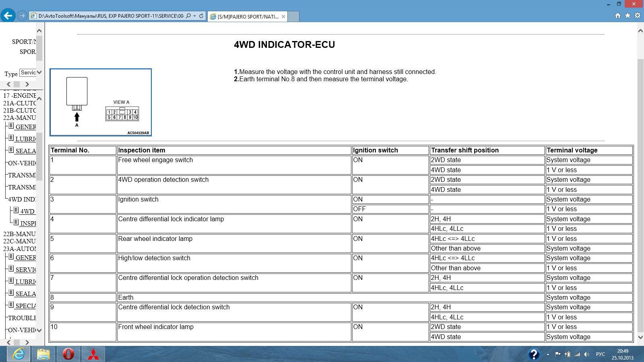Click the blue question mark help icon
The image size is (644, 362).
534,354
